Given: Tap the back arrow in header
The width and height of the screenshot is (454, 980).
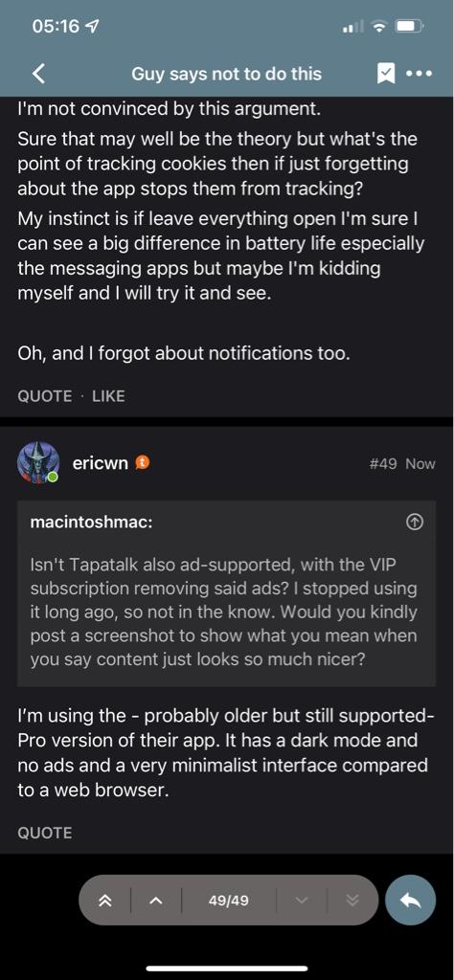Looking at the screenshot, I should click(x=38, y=74).
